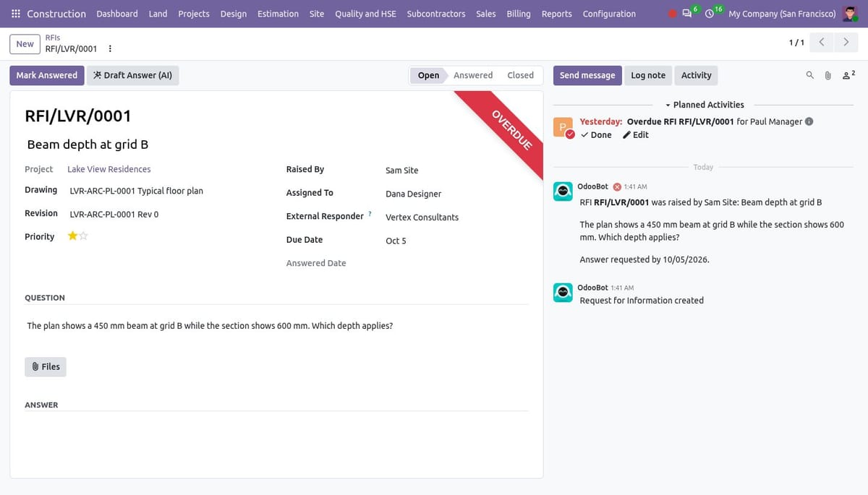Click the Beam depth at grid B subject field
Viewport: 868px width, 495px height.
coord(276,145)
